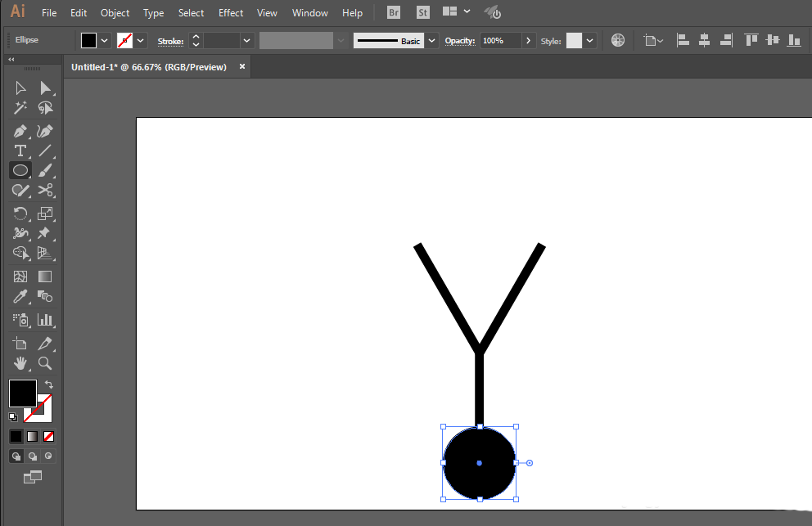The width and height of the screenshot is (812, 526).
Task: Select the Pen tool
Action: click(x=20, y=131)
